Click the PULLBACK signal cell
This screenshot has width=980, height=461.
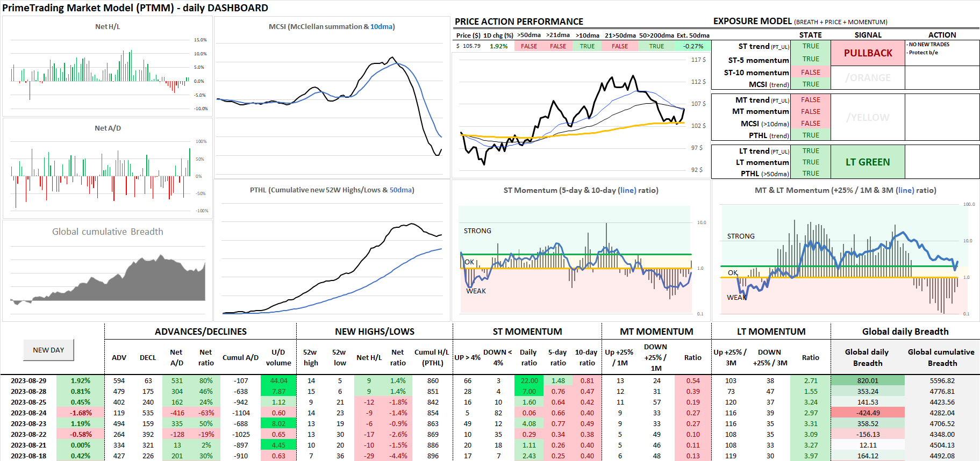coord(868,53)
